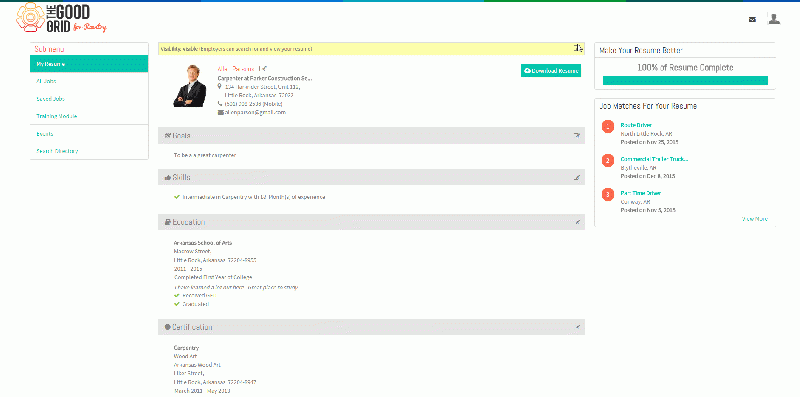Edit the Goals section pencil icon
Screen dimensions: 800x397
577,135
